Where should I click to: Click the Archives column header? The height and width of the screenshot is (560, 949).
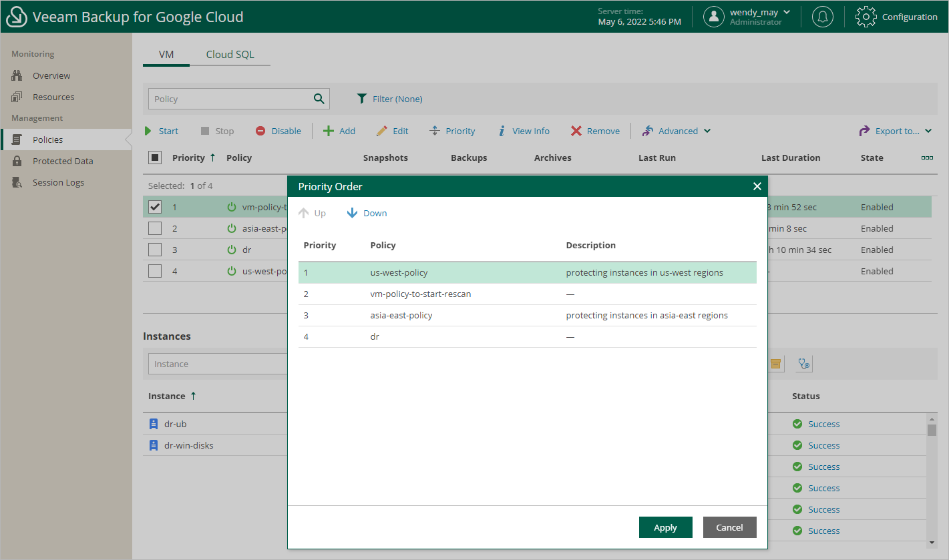click(x=553, y=158)
